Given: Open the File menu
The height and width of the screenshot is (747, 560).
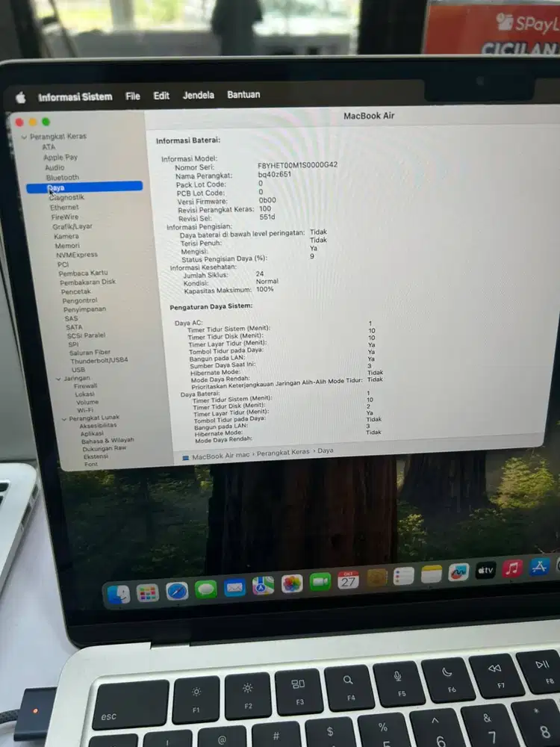Looking at the screenshot, I should click(x=132, y=96).
